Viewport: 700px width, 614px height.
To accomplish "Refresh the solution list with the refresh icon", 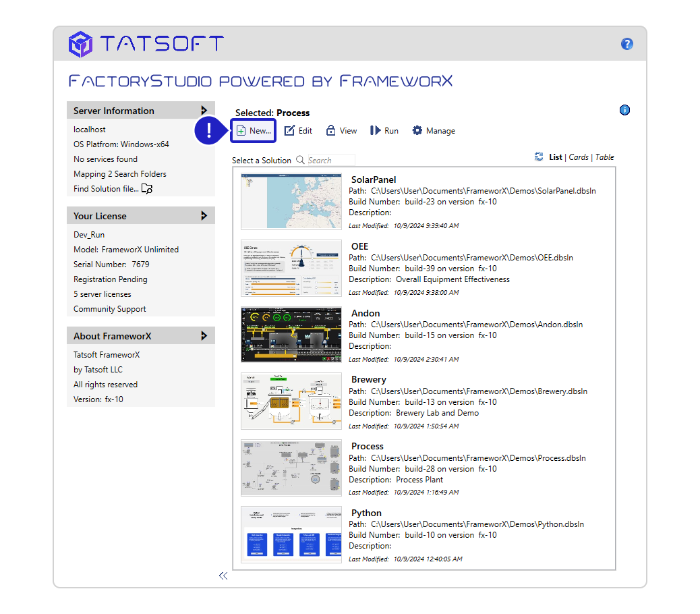I will click(x=539, y=157).
